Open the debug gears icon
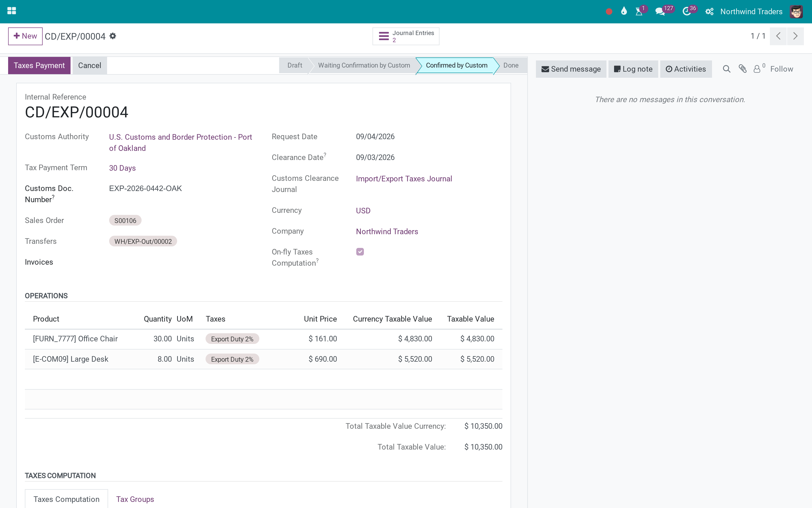 pyautogui.click(x=709, y=12)
